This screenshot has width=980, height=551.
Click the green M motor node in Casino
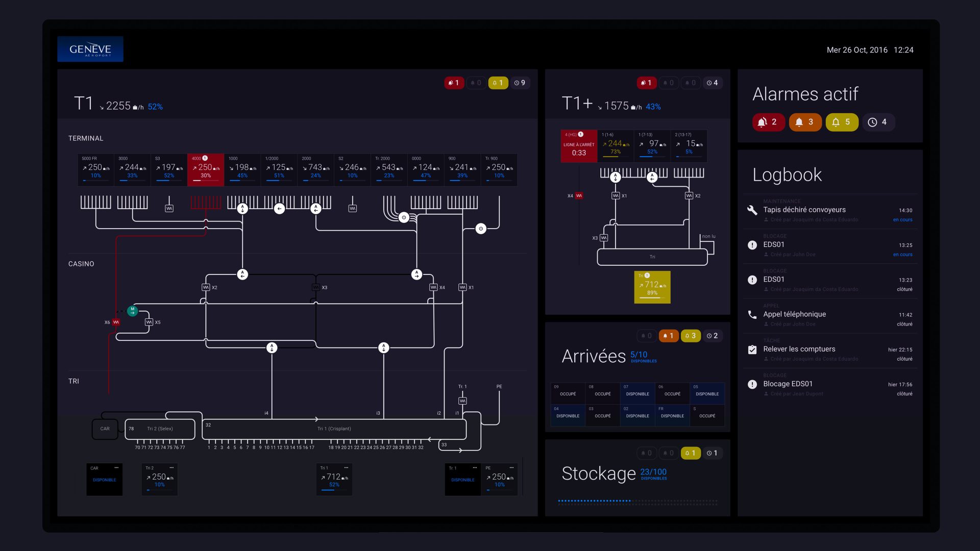click(x=133, y=311)
